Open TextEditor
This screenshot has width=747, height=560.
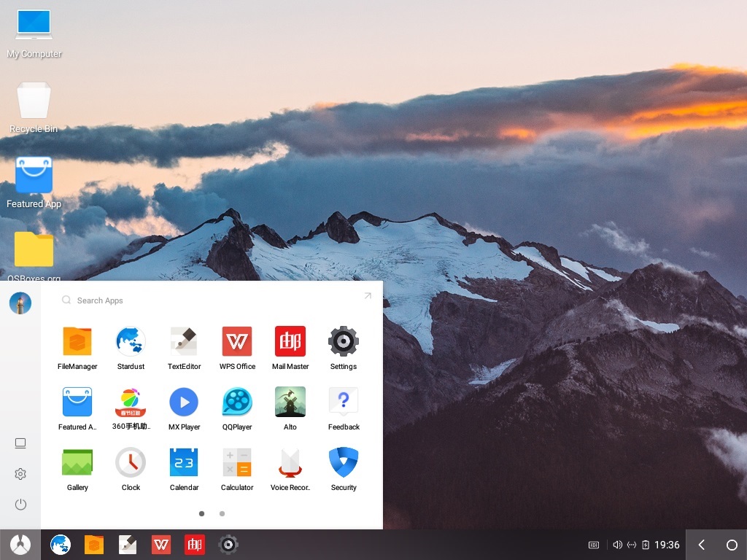[184, 341]
